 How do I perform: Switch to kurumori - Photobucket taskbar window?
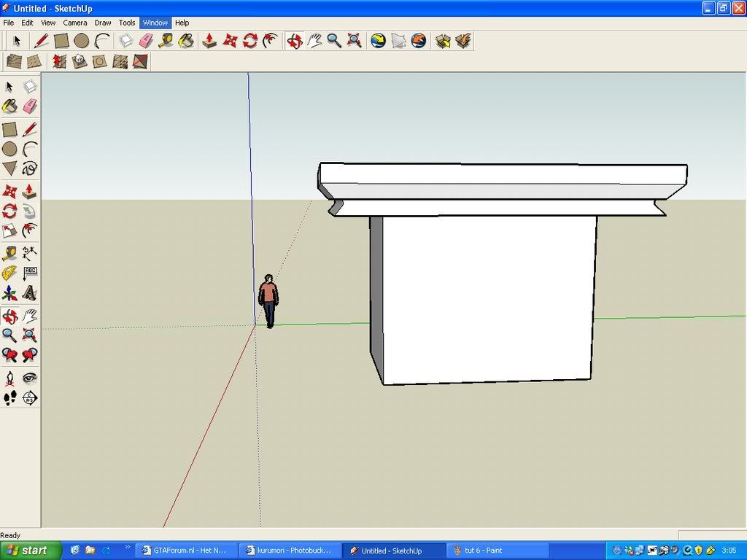point(290,551)
